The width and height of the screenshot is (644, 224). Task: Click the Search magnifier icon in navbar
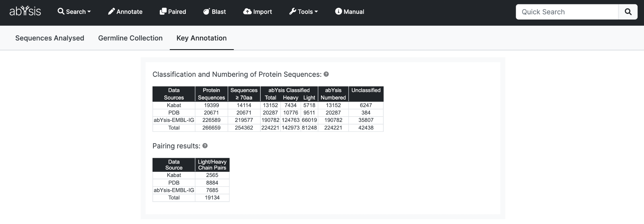tap(61, 11)
